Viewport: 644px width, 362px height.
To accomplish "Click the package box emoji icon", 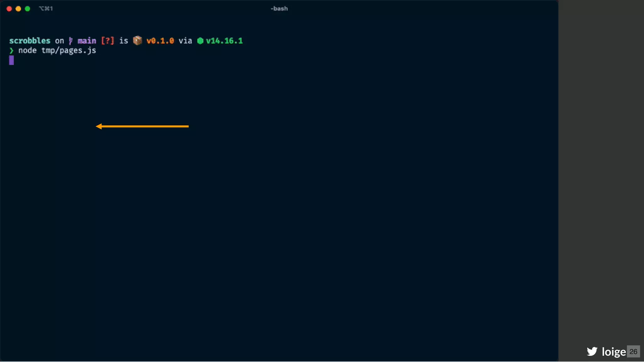I will click(x=137, y=41).
